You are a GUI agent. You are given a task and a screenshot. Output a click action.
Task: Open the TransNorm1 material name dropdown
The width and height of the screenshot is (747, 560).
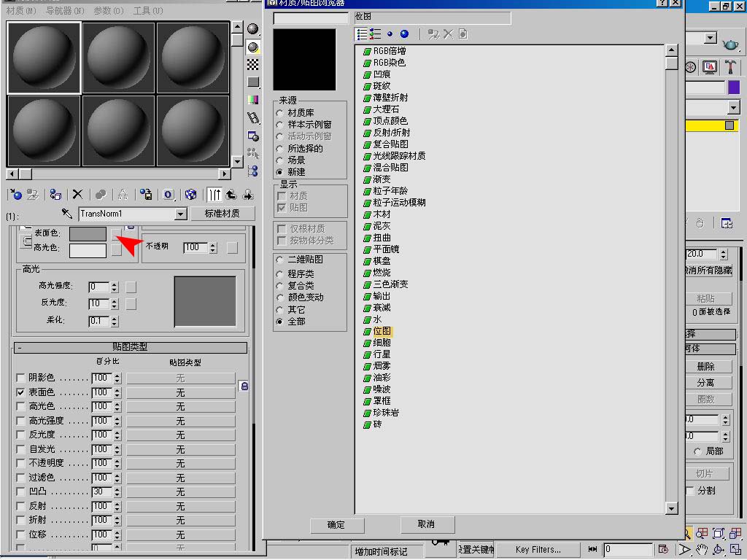pyautogui.click(x=181, y=214)
